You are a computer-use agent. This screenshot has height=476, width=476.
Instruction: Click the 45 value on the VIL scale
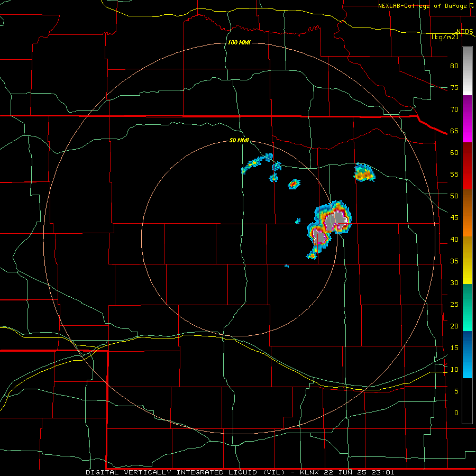(454, 218)
